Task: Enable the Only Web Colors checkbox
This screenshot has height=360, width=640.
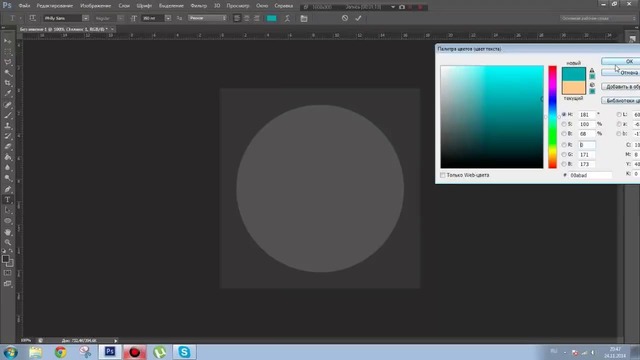Action: point(443,175)
